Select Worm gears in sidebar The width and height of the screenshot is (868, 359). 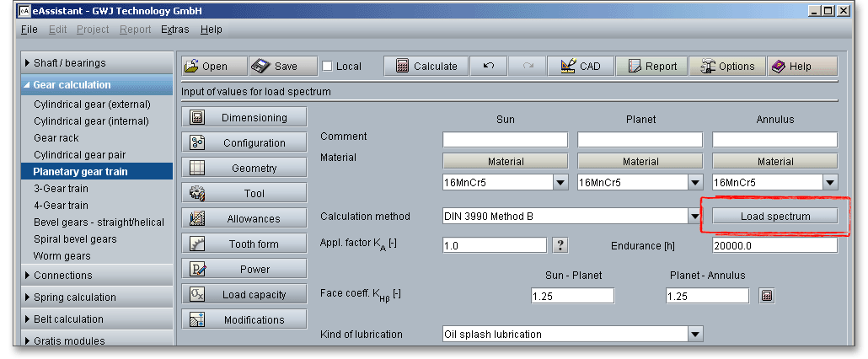click(x=62, y=256)
